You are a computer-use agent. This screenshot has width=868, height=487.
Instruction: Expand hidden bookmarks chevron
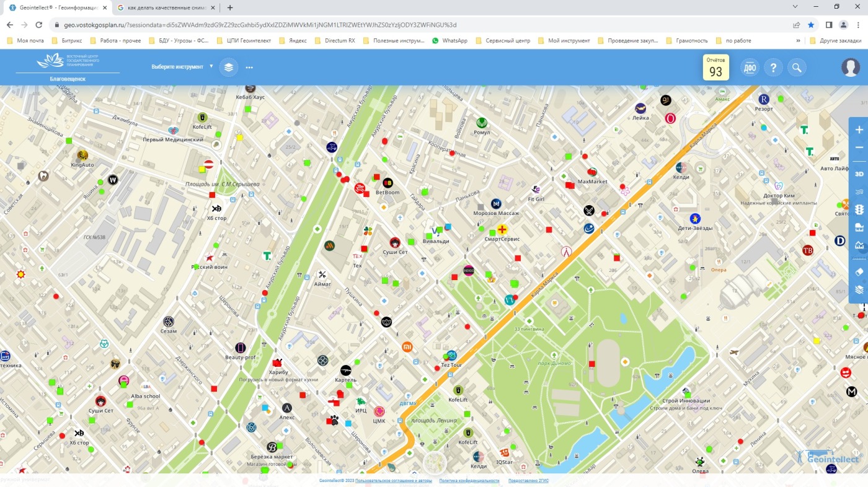pyautogui.click(x=798, y=41)
